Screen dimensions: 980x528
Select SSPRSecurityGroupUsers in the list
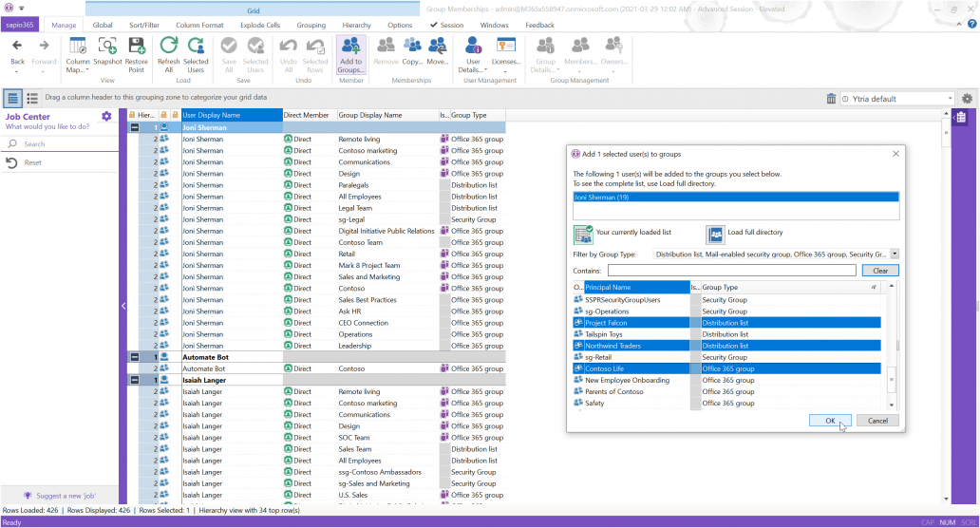tap(726, 300)
